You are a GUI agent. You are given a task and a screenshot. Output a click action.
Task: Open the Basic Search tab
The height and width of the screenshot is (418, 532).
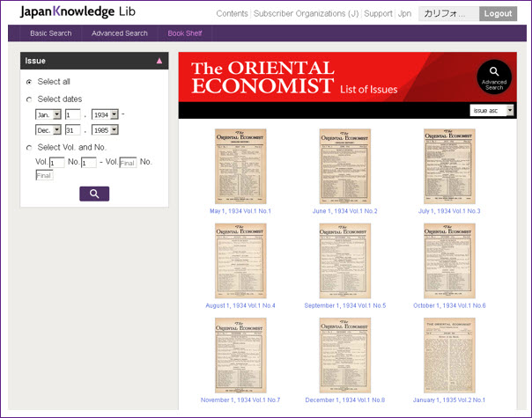(51, 33)
